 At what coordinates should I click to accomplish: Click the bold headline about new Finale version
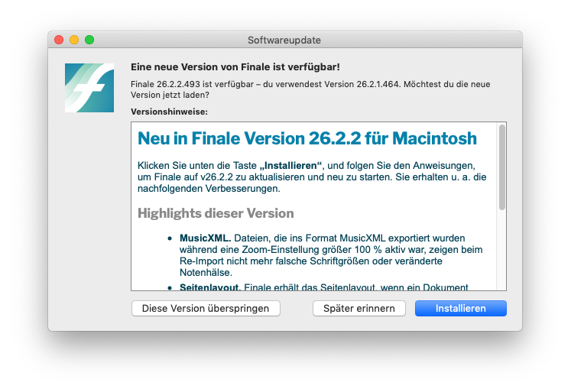tap(235, 67)
